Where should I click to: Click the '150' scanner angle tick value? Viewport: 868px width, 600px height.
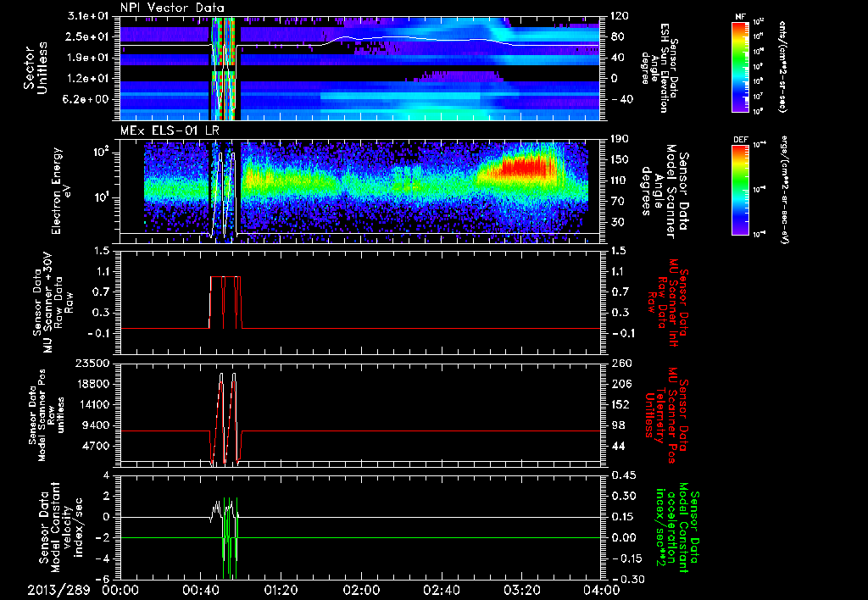click(x=620, y=160)
